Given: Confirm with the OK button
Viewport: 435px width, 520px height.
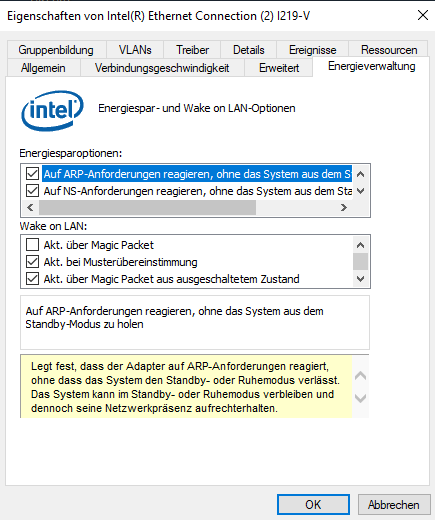Looking at the screenshot, I should 313,505.
